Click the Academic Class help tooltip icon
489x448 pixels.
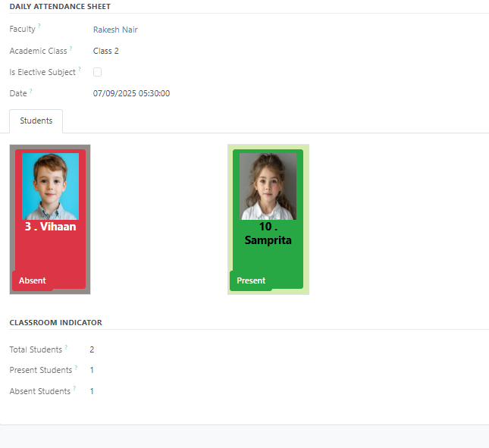pos(71,48)
